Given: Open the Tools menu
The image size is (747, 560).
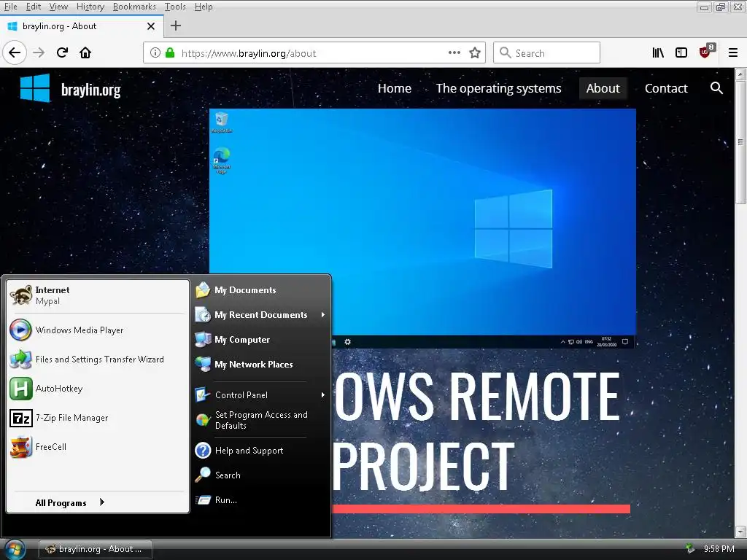Looking at the screenshot, I should point(175,7).
